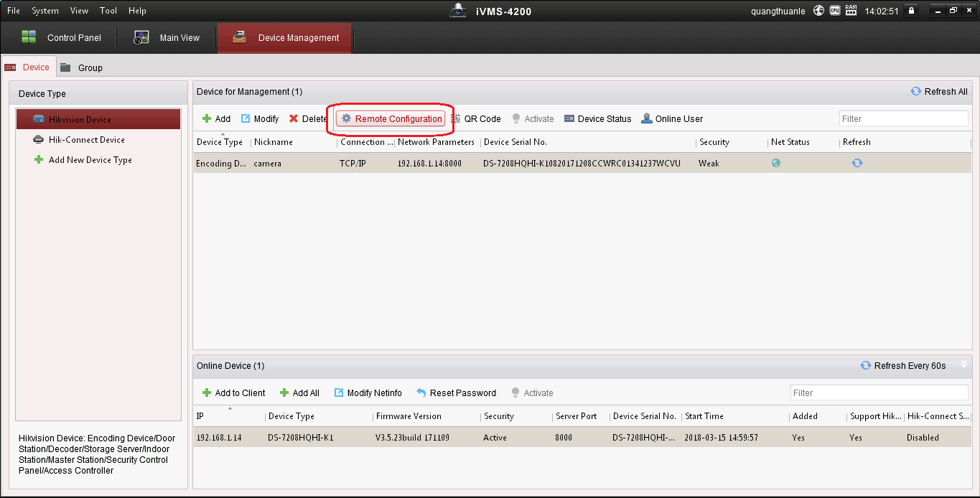This screenshot has width=980, height=498.
Task: Click Reset Password for online device
Action: point(456,393)
